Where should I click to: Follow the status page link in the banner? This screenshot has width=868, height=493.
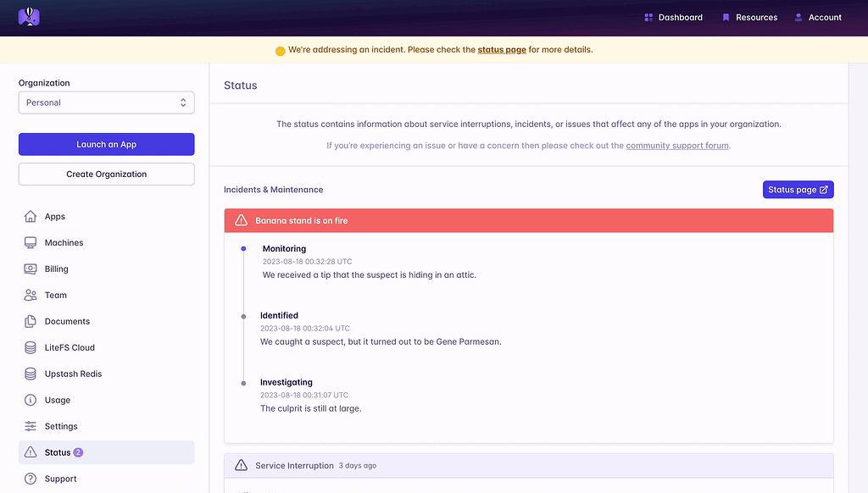pyautogui.click(x=502, y=50)
